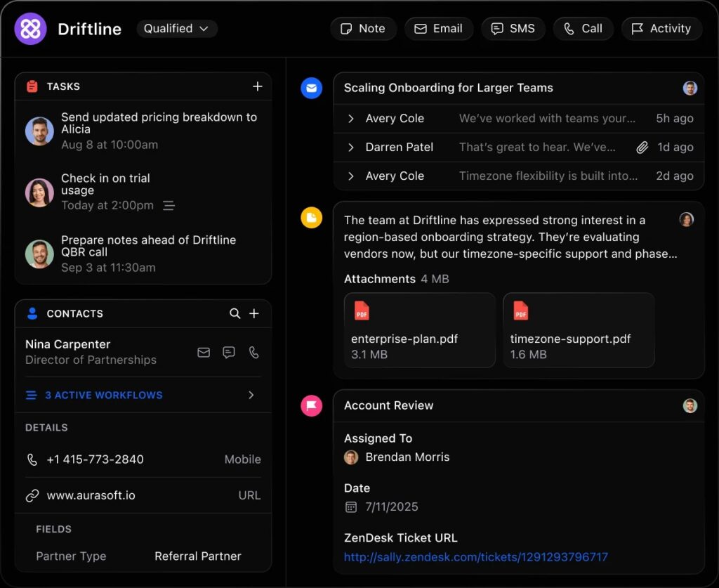Open the Nina Carpenter contact name

point(68,344)
